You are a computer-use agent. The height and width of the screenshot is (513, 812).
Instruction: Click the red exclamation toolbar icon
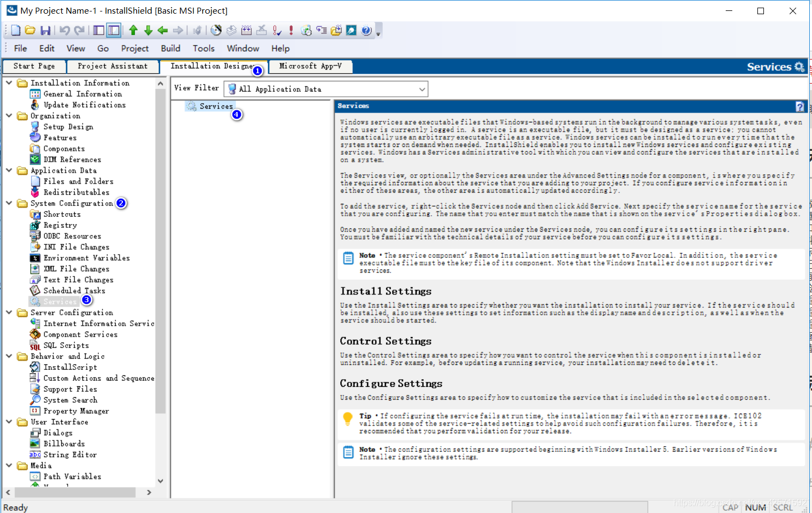point(291,31)
